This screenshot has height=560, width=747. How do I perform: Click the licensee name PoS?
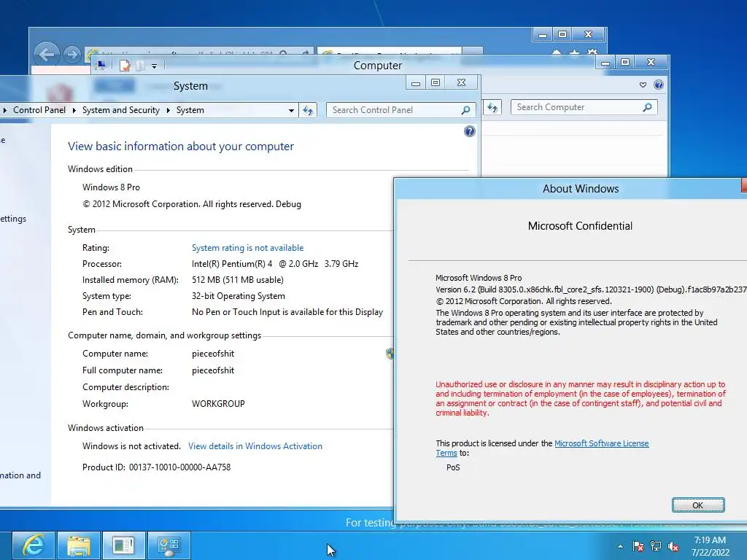click(453, 467)
